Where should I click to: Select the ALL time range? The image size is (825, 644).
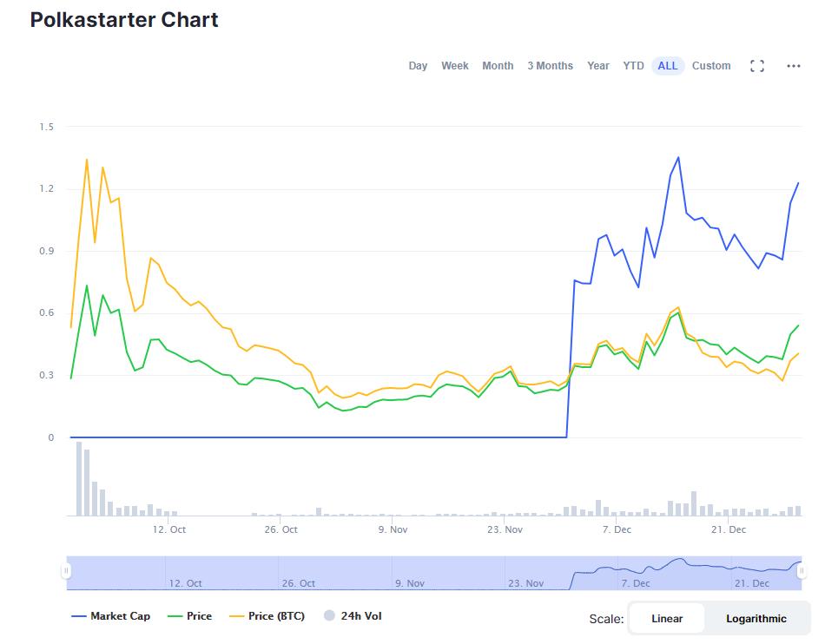[x=668, y=66]
